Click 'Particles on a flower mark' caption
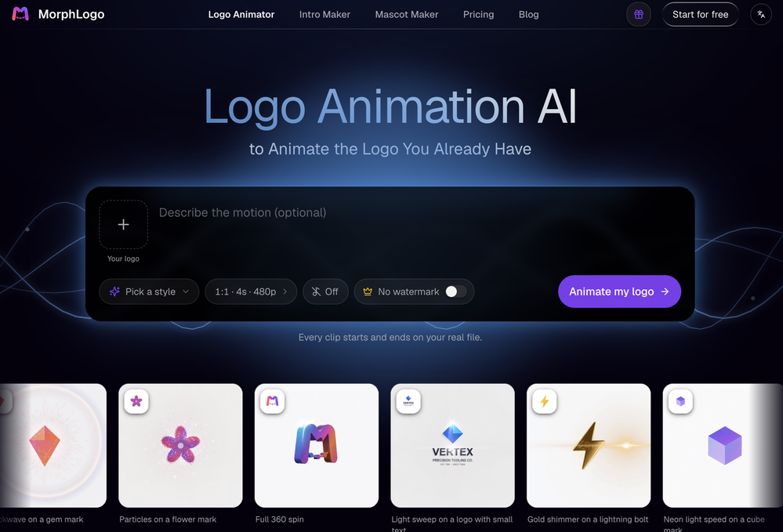This screenshot has width=783, height=532. click(x=168, y=519)
